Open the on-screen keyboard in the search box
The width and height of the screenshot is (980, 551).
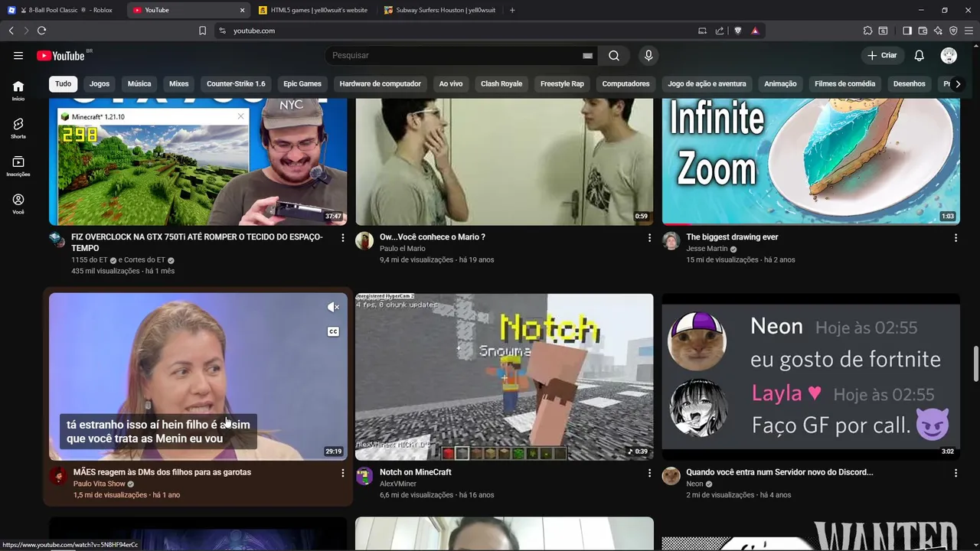(587, 55)
